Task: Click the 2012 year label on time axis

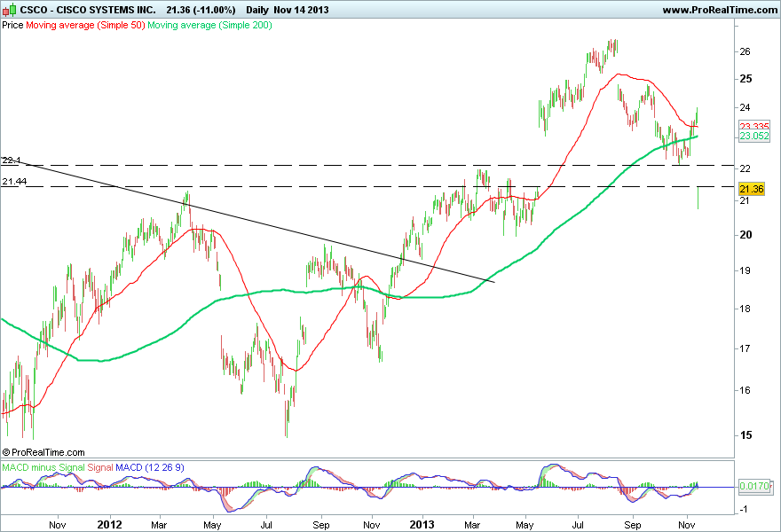Action: [x=109, y=525]
